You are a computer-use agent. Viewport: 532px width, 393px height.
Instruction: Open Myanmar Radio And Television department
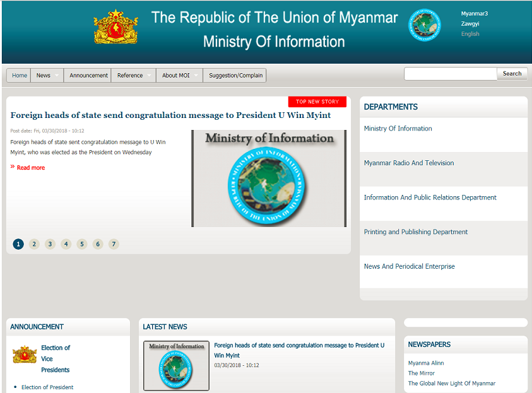pyautogui.click(x=409, y=163)
